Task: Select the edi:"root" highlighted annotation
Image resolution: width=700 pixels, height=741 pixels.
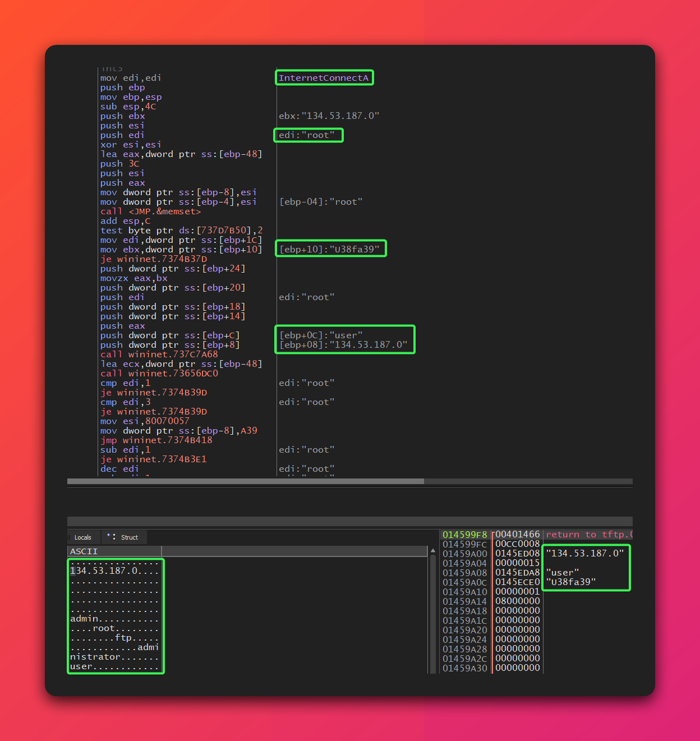Action: click(x=308, y=135)
